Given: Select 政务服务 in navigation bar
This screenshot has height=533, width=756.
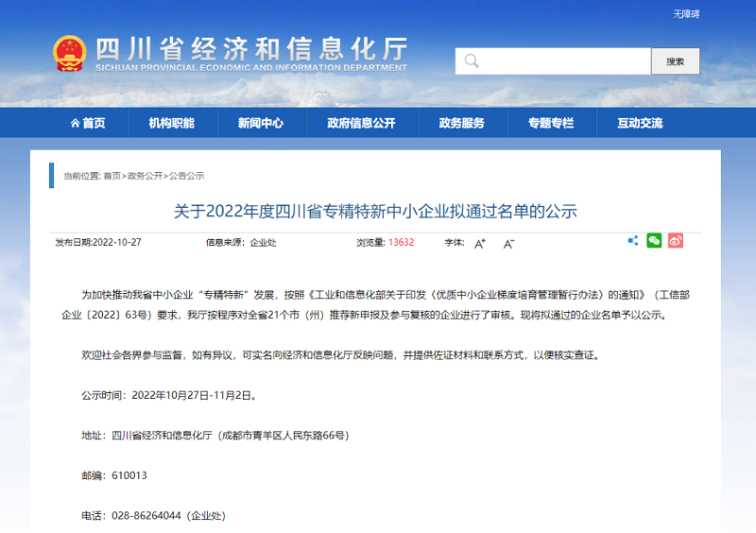Looking at the screenshot, I should tap(461, 123).
